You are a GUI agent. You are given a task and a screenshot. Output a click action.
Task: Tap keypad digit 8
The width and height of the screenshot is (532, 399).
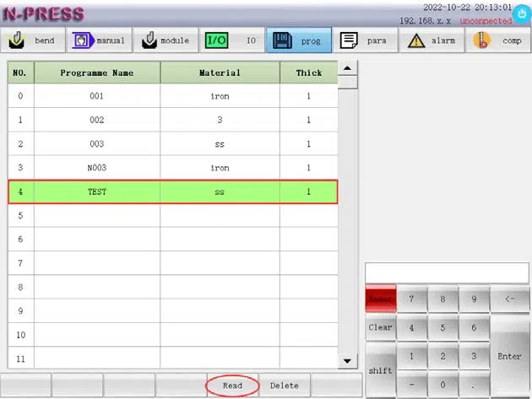(442, 299)
